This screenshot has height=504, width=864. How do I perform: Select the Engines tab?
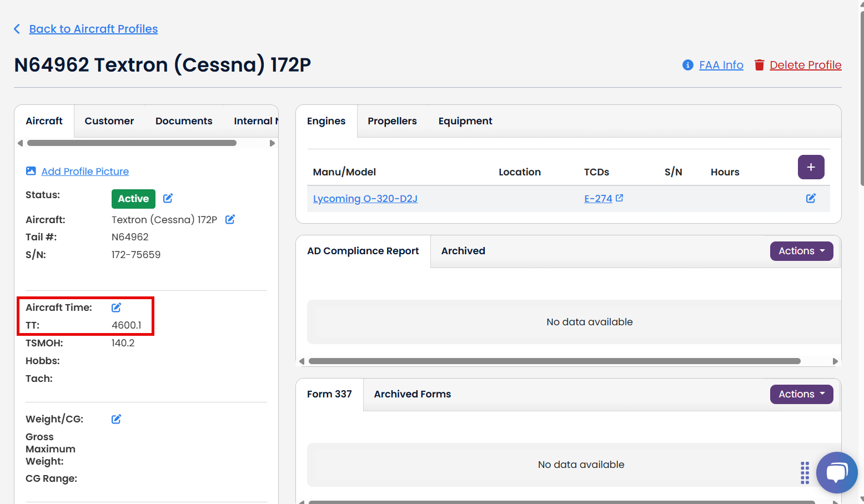click(x=326, y=121)
